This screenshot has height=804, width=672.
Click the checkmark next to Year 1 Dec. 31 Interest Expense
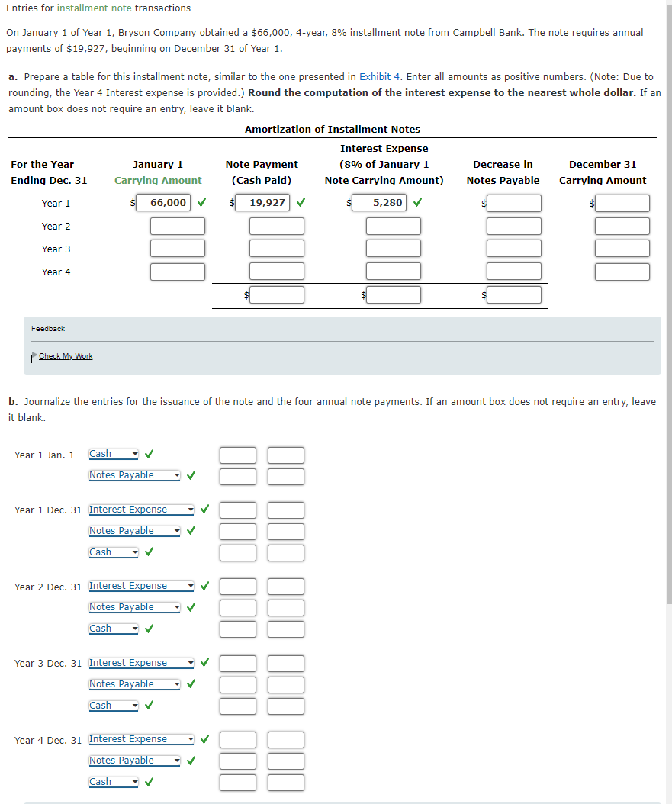tap(204, 509)
